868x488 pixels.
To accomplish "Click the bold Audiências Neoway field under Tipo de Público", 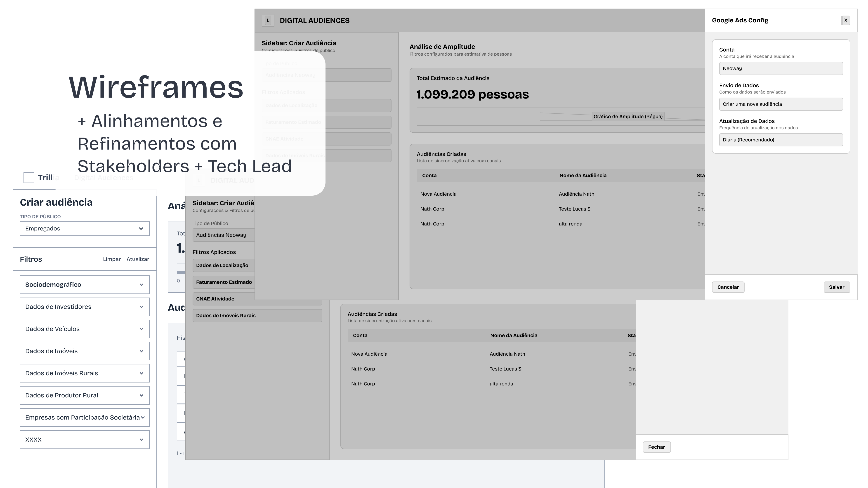I will coord(223,235).
